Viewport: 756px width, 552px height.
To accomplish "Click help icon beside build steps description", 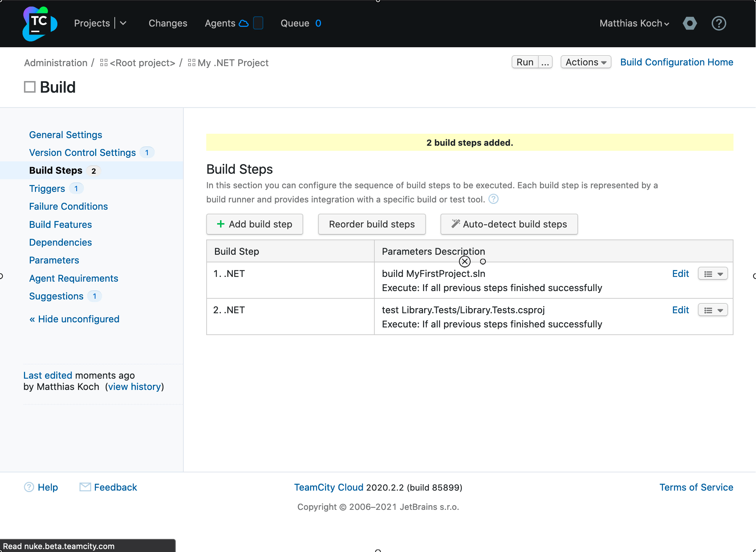I will coord(493,199).
